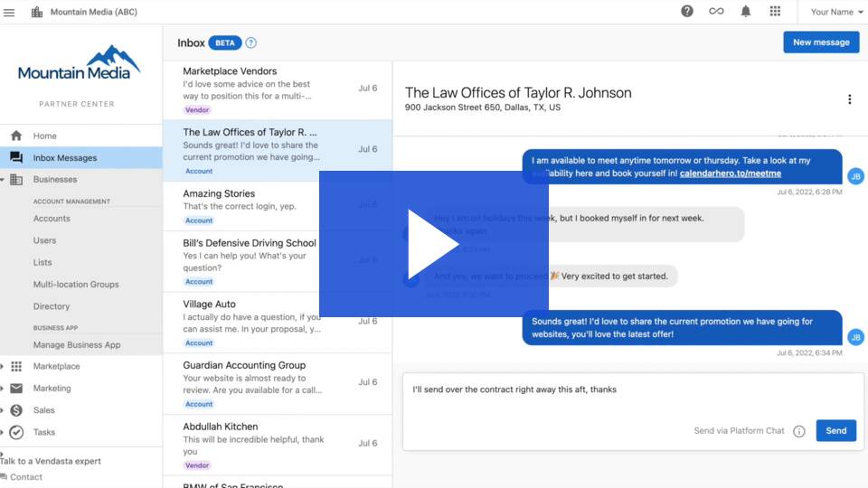Viewport: 868px width, 488px height.
Task: Open Marketplace Vendors conversation
Action: pos(278,90)
